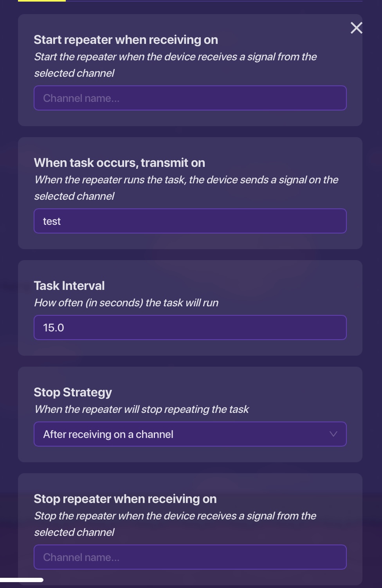Click the 'Stop repeater when receiving on' heading
This screenshot has width=382, height=588.
pyautogui.click(x=125, y=499)
